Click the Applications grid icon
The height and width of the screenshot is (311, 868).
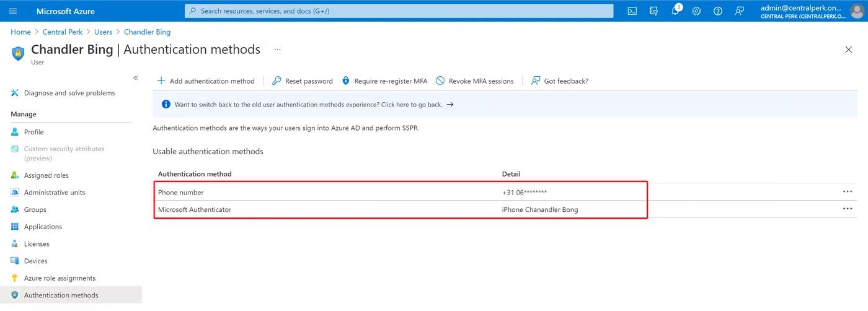pyautogui.click(x=15, y=227)
